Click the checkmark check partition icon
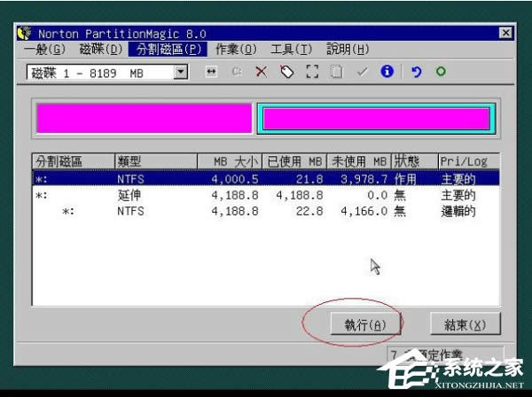This screenshot has height=397, width=532. (x=363, y=72)
